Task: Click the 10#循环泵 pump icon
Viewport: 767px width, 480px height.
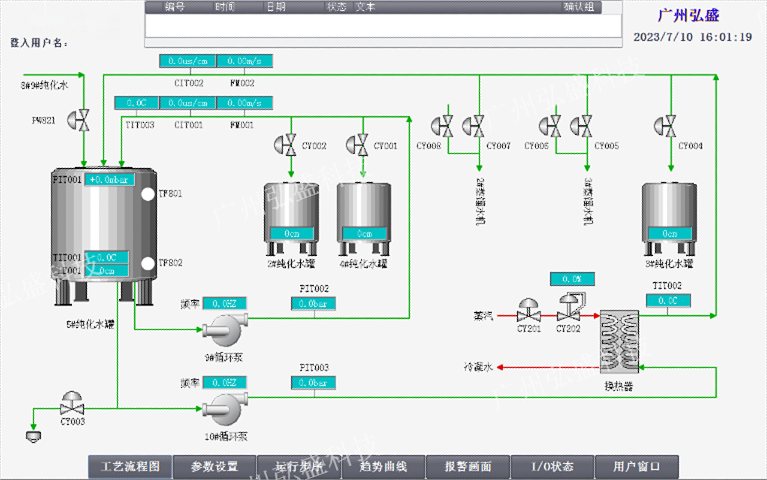Action: (x=225, y=409)
